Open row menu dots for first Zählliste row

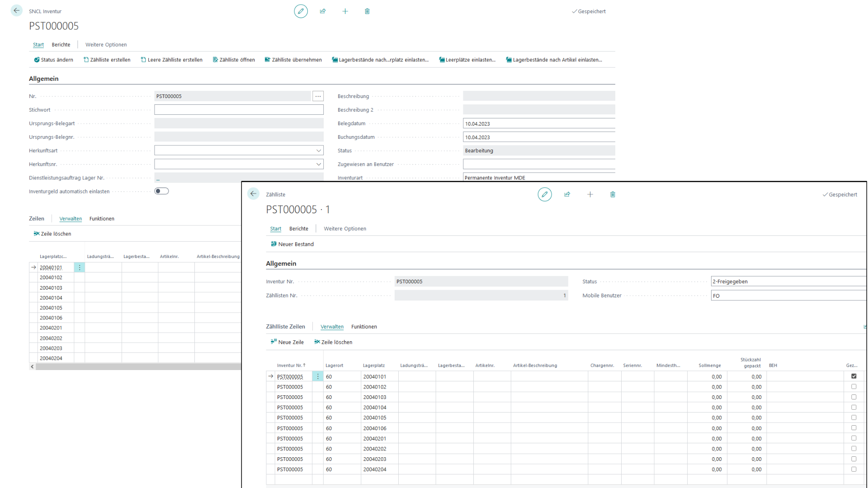(x=318, y=376)
